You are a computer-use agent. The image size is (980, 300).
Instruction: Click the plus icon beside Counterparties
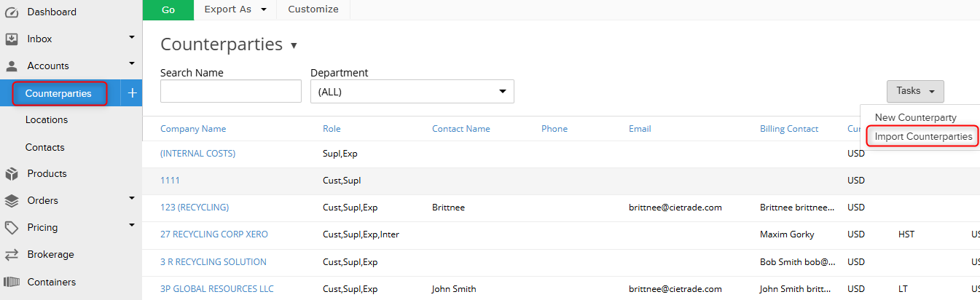click(132, 93)
